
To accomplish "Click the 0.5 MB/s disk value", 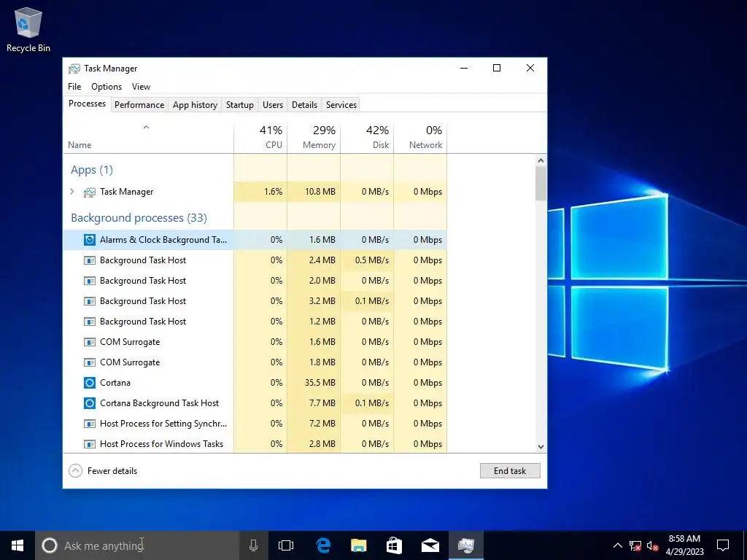I will pyautogui.click(x=372, y=260).
